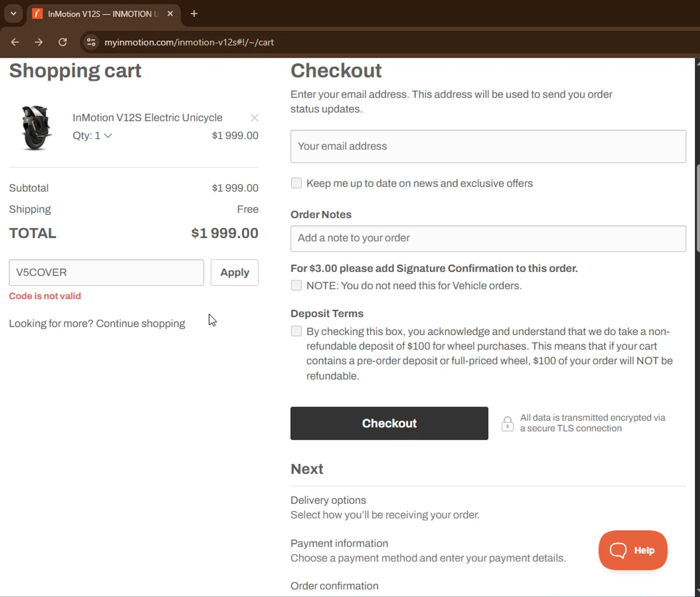
Task: Click the Shipping 'Free' value
Action: click(x=247, y=209)
